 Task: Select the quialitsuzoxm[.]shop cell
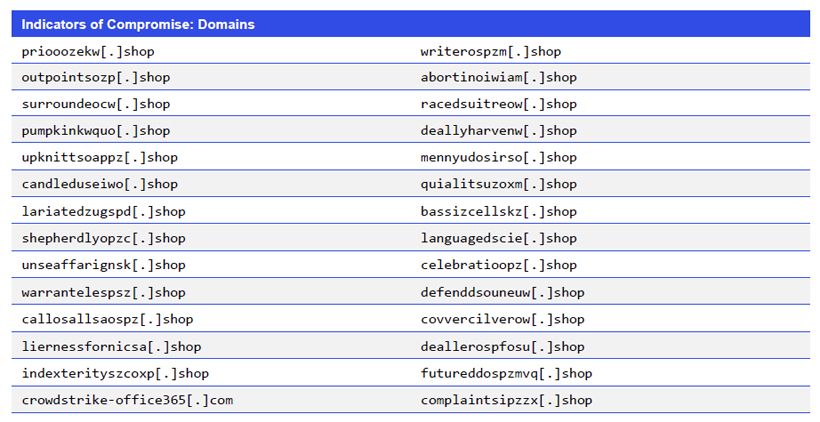tap(499, 184)
